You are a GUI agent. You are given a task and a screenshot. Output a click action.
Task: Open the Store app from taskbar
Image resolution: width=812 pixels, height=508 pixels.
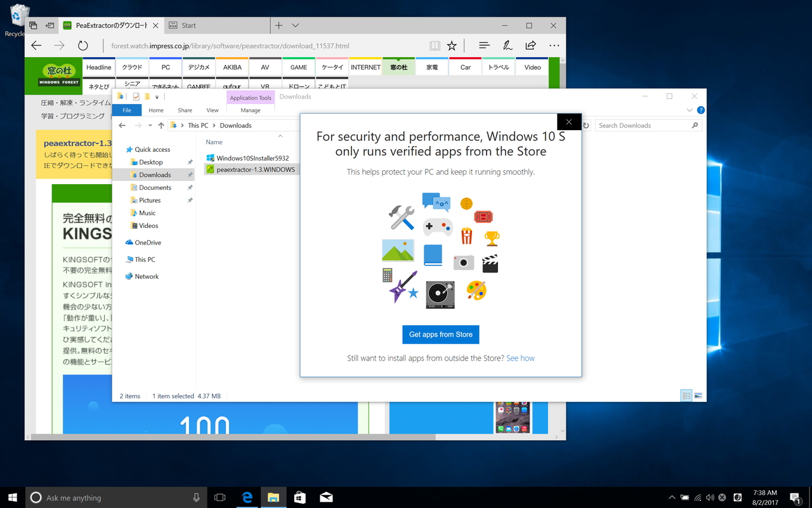click(299, 498)
